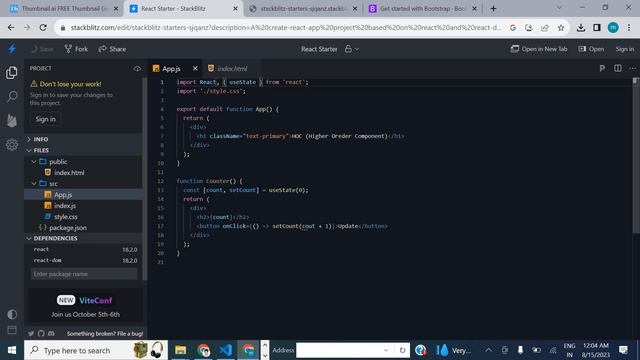Image resolution: width=640 pixels, height=360 pixels.
Task: Collapse the FILES section
Action: (83, 150)
